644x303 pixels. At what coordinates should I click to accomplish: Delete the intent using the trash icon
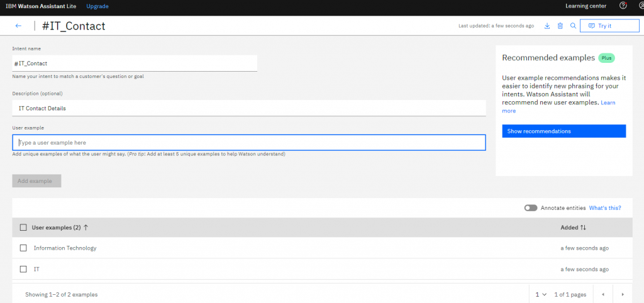pyautogui.click(x=560, y=26)
